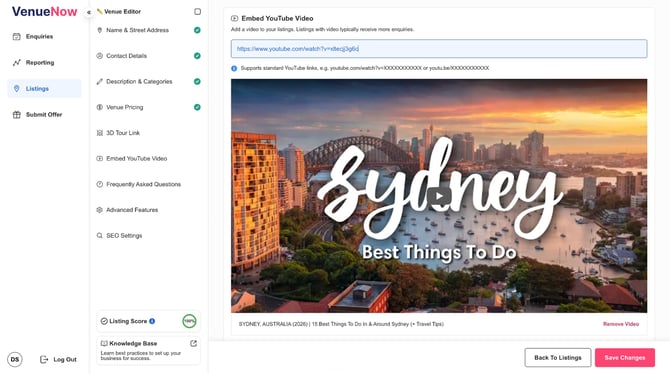
Task: Click the Name & Street Address green checkmark
Action: coord(197,30)
